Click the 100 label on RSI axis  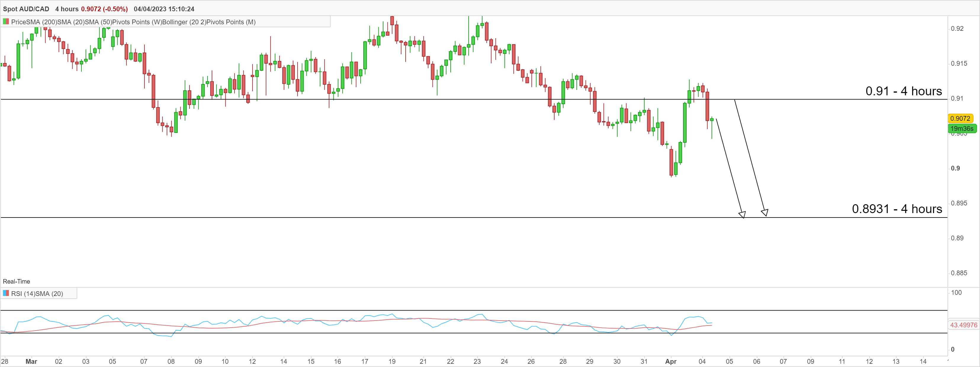pyautogui.click(x=956, y=292)
